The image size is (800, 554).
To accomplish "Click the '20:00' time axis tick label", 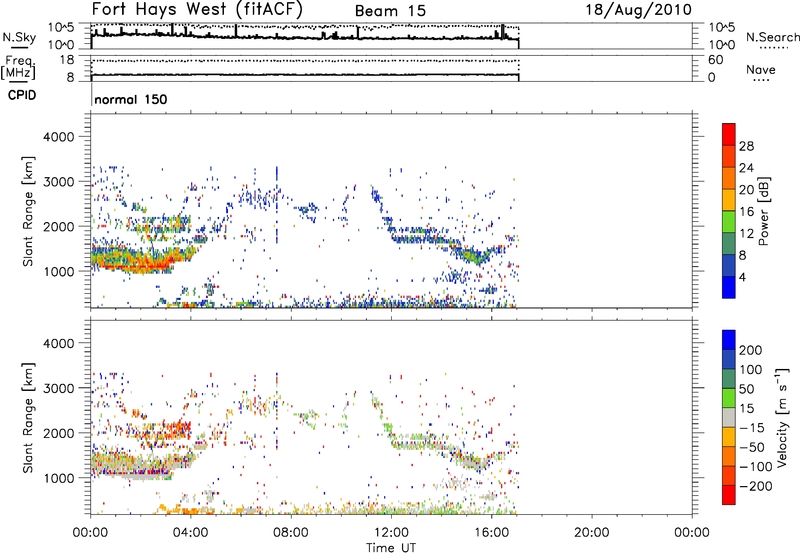I will (592, 533).
